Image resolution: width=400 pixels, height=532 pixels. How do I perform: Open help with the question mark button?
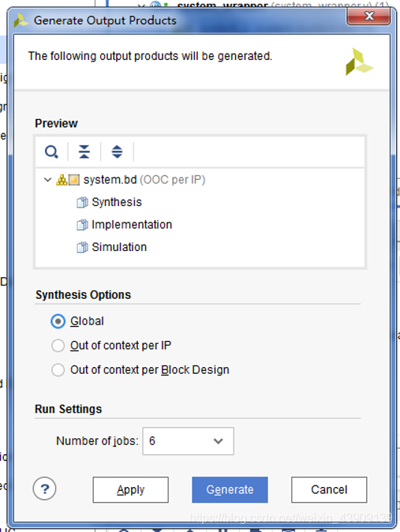[x=44, y=489]
